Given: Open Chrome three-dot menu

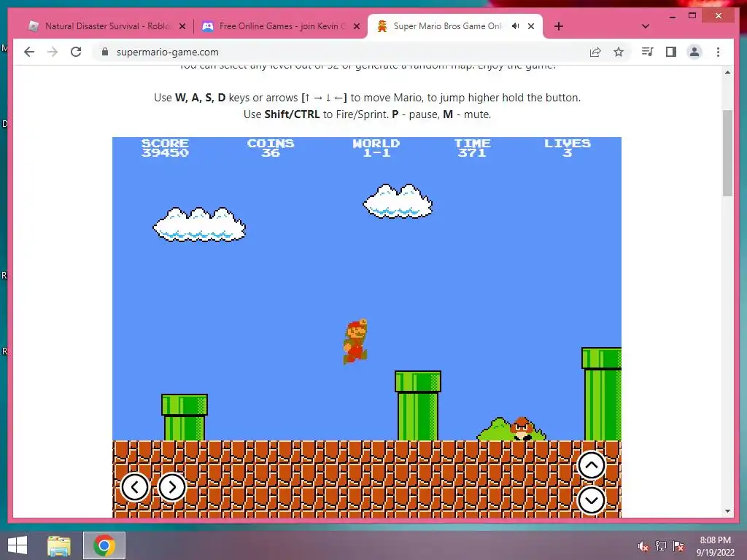Looking at the screenshot, I should pos(718,52).
